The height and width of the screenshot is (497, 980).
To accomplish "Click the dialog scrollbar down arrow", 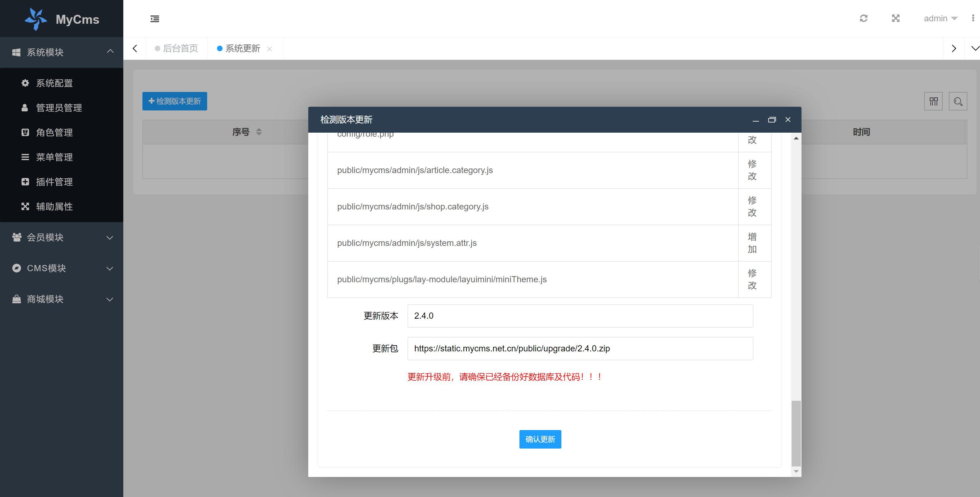I will tap(796, 471).
